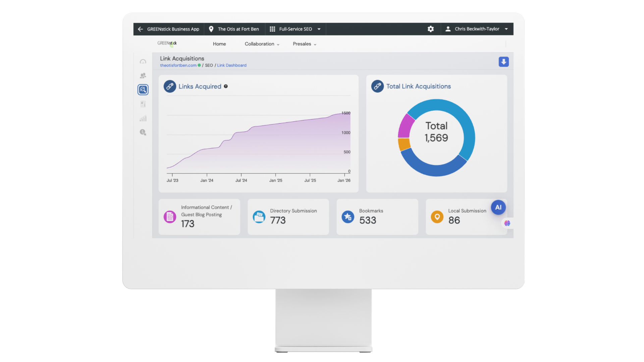The width and height of the screenshot is (644, 362).
Task: Select the highlighted link analysis magnifier icon
Action: (x=143, y=89)
